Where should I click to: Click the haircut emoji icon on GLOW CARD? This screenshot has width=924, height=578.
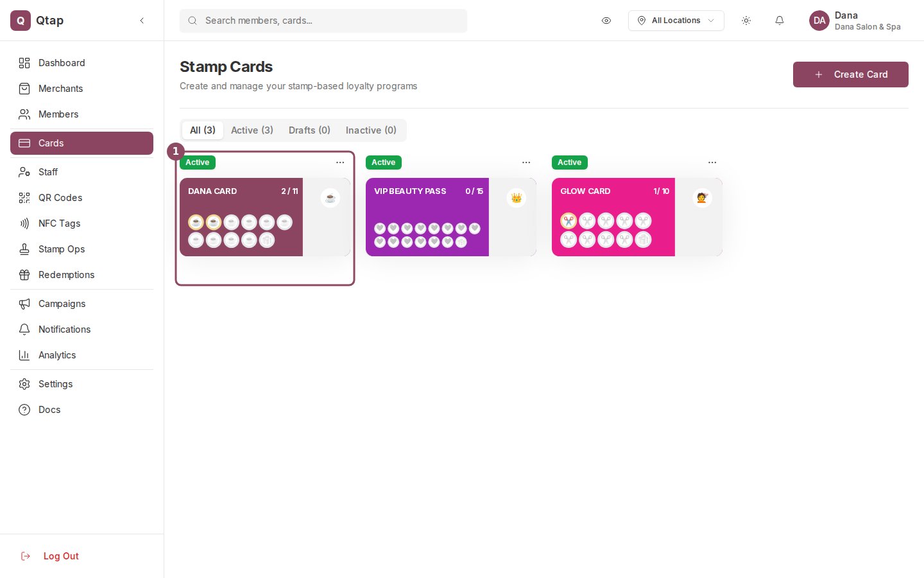pos(703,198)
